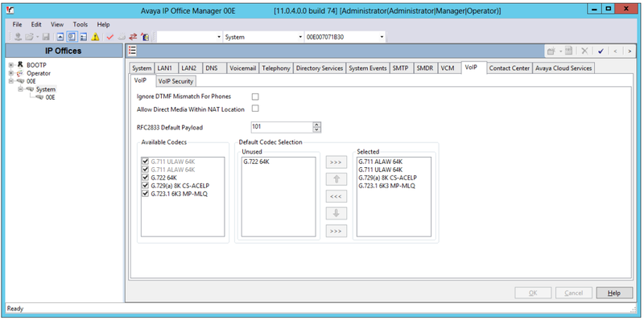Collapse the 00E root tree node

pos(11,81)
